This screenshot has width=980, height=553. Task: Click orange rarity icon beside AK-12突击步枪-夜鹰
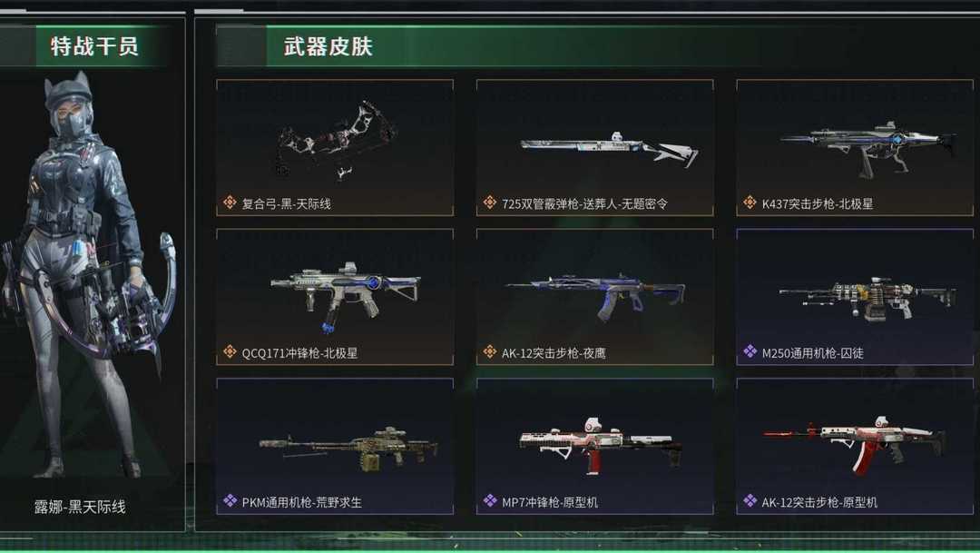490,351
